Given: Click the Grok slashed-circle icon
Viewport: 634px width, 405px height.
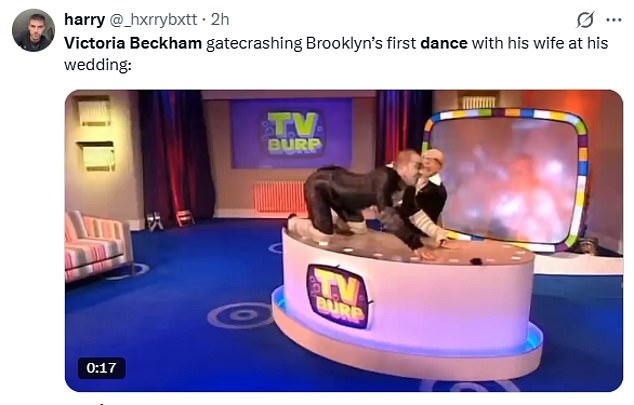Looking at the screenshot, I should point(585,20).
